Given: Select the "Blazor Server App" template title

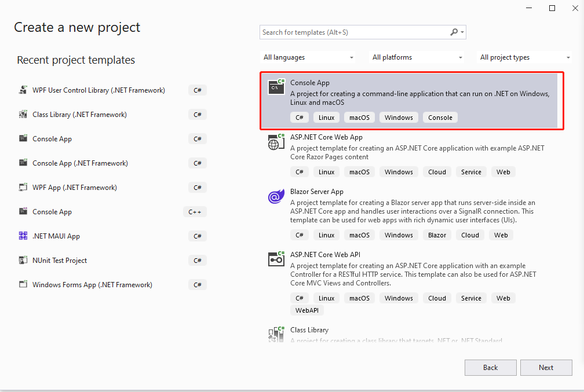Looking at the screenshot, I should 316,191.
